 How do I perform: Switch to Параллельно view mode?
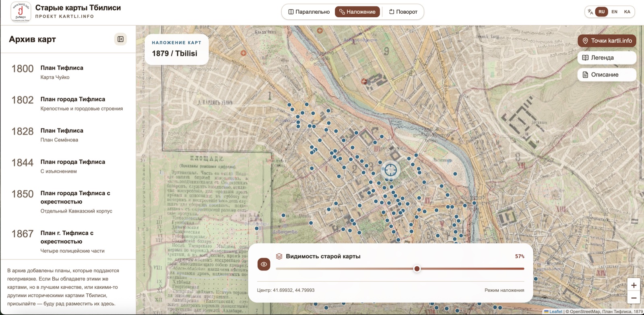[x=309, y=12]
